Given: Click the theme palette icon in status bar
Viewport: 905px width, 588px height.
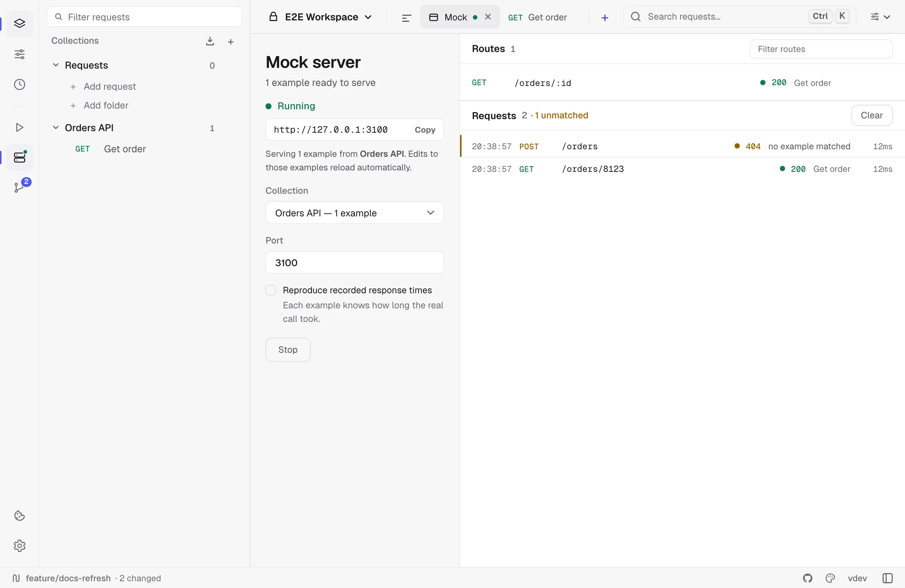Looking at the screenshot, I should [830, 578].
